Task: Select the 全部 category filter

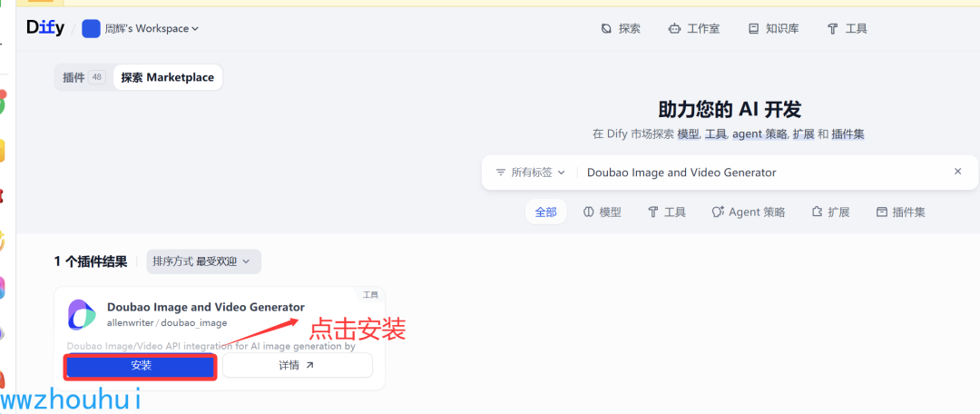Action: coord(545,212)
